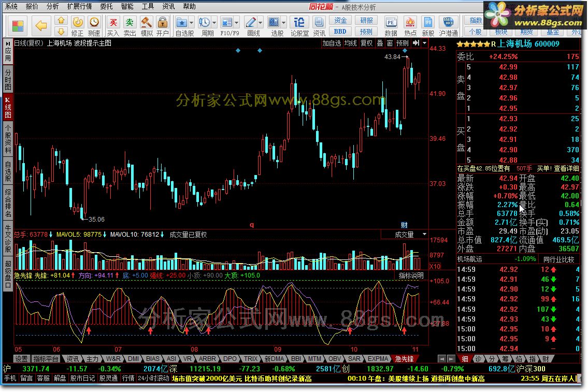Image resolution: width=588 pixels, height=392 pixels.
Task: Toggle 均线 moving averages display
Action: tap(351, 43)
